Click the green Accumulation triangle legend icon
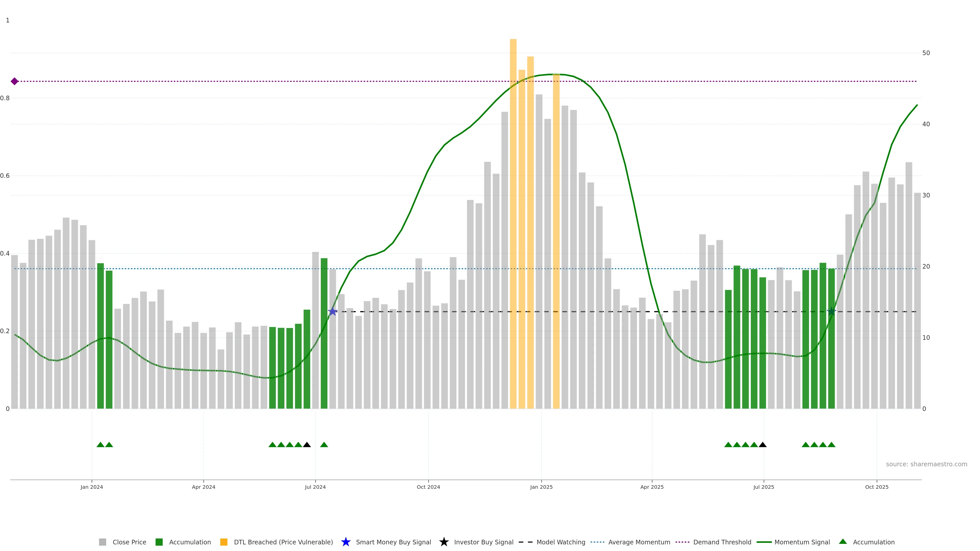This screenshot has height=551, width=980. tap(843, 542)
